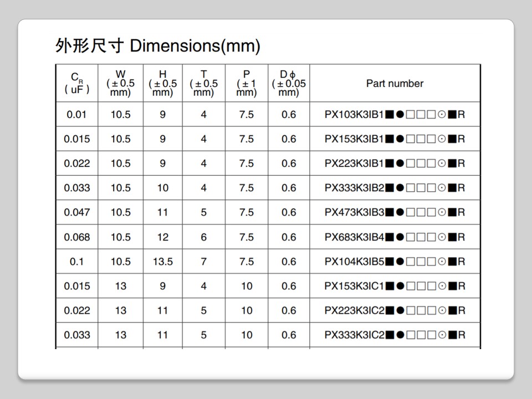
Task: Click the CR (uF) column header
Action: pyautogui.click(x=76, y=83)
